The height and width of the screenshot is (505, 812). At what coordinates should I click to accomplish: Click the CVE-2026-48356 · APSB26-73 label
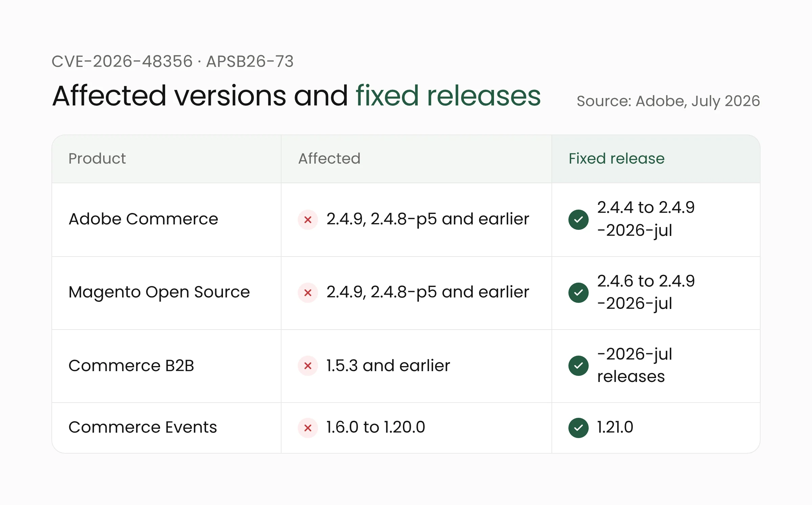[x=173, y=62]
